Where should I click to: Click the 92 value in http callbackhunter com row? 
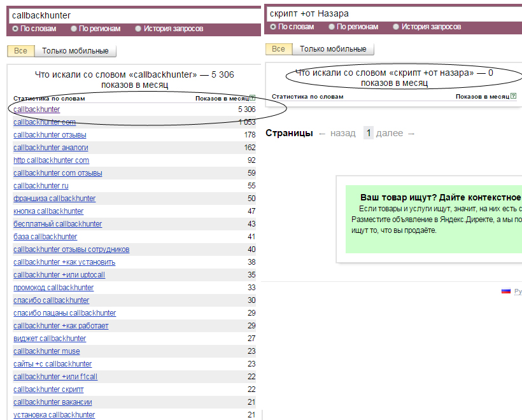(251, 160)
